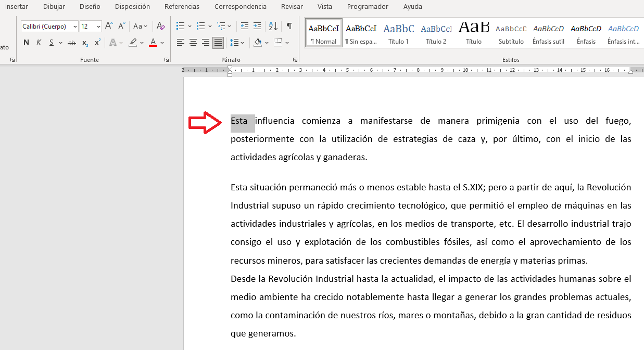This screenshot has width=644, height=350.
Task: Open the Correspondencia tab
Action: point(241,7)
